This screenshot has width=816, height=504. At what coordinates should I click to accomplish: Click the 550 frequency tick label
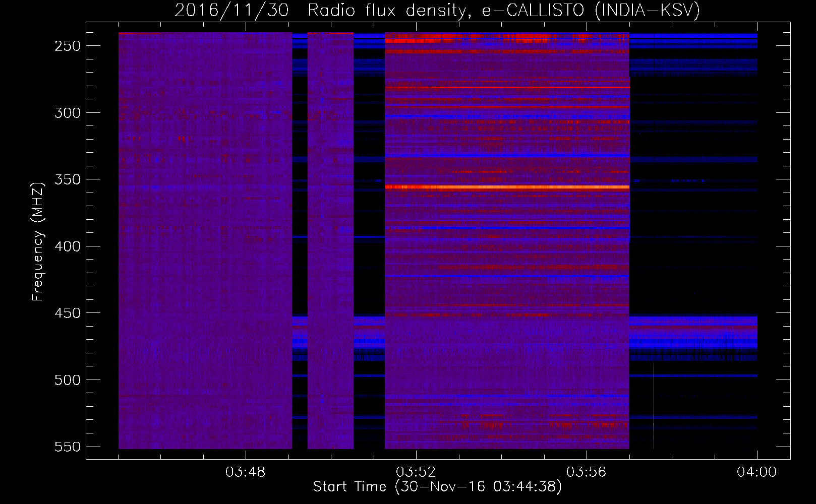(68, 447)
